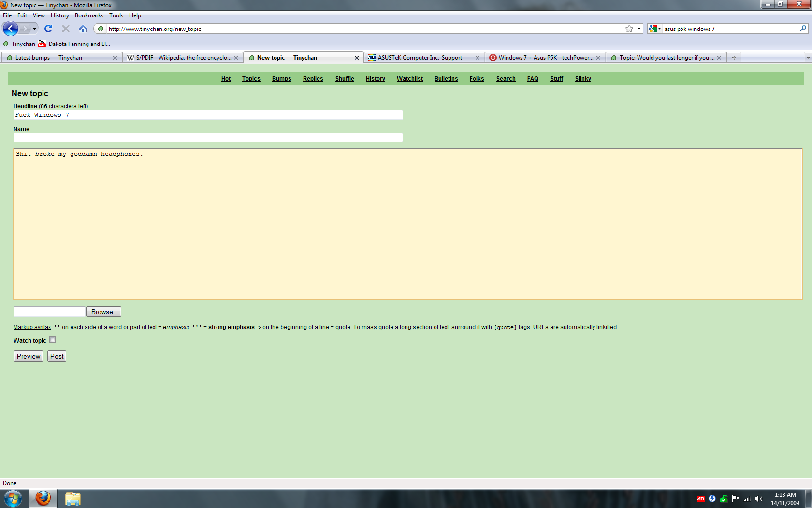Reload the current page
Viewport: 812px width, 508px height.
[x=48, y=29]
